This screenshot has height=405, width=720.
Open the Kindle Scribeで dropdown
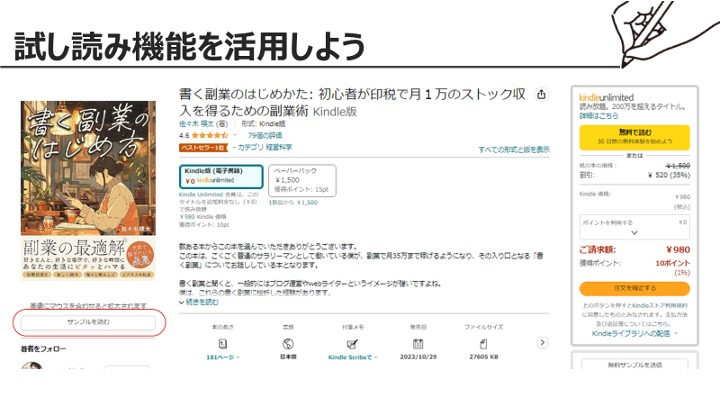352,357
